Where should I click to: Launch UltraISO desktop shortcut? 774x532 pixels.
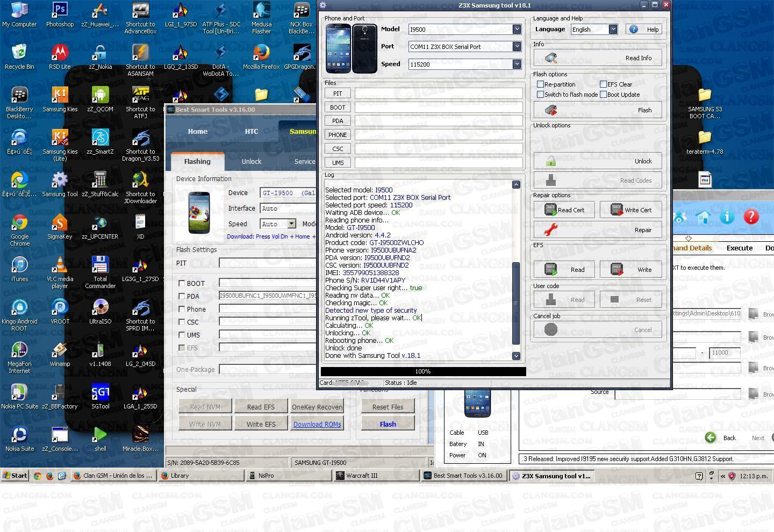coord(100,312)
